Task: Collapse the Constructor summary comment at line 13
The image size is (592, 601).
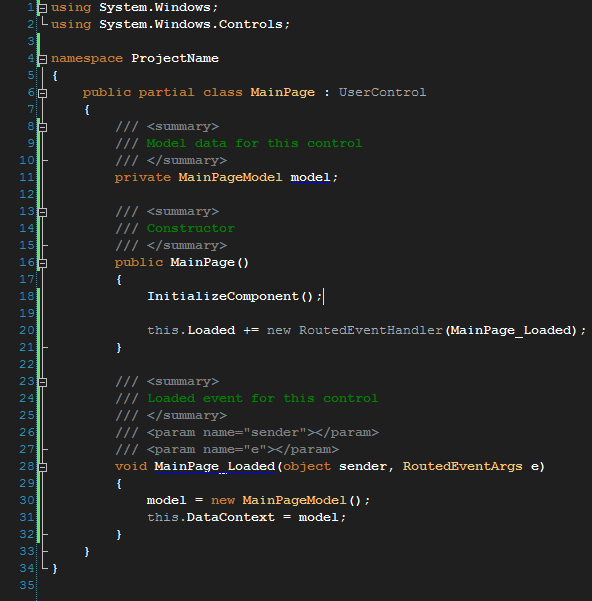Action: click(43, 212)
